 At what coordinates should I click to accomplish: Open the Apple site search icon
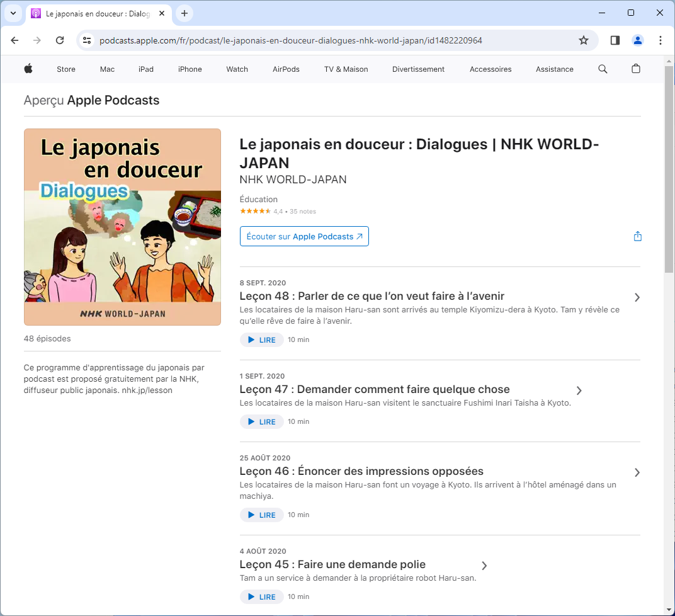[603, 69]
